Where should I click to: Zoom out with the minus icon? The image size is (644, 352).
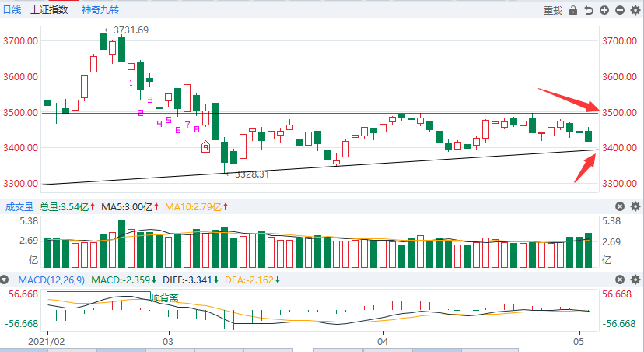pyautogui.click(x=620, y=10)
